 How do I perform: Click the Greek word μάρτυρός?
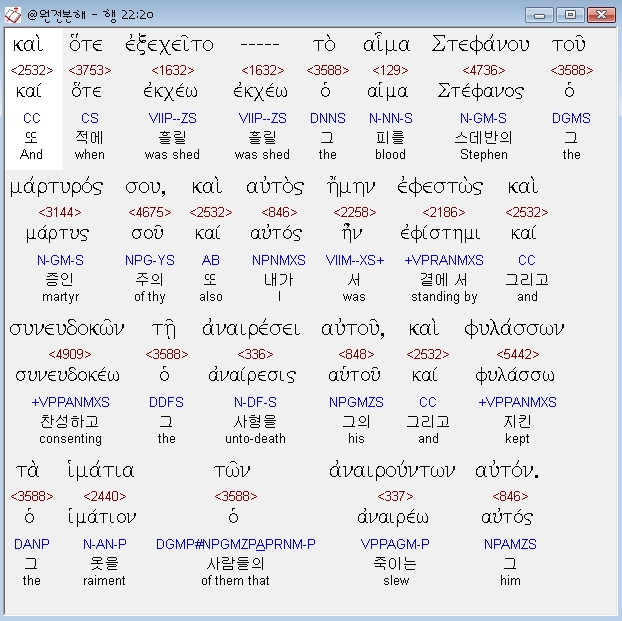56,187
